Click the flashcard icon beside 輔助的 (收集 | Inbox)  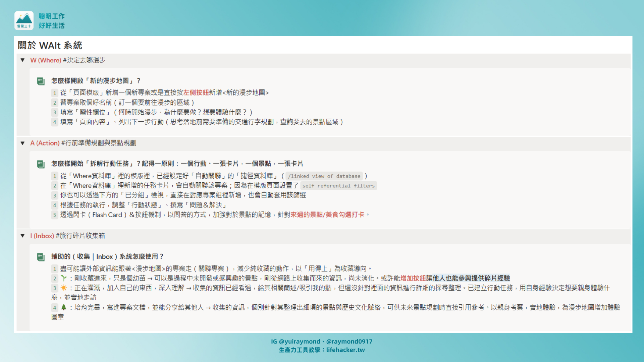(41, 257)
